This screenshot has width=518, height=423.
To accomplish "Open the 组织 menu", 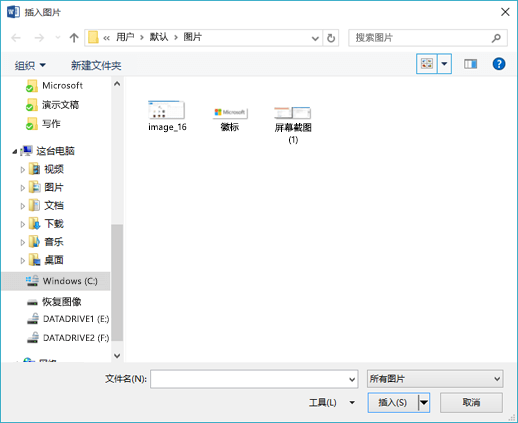I will pos(30,65).
